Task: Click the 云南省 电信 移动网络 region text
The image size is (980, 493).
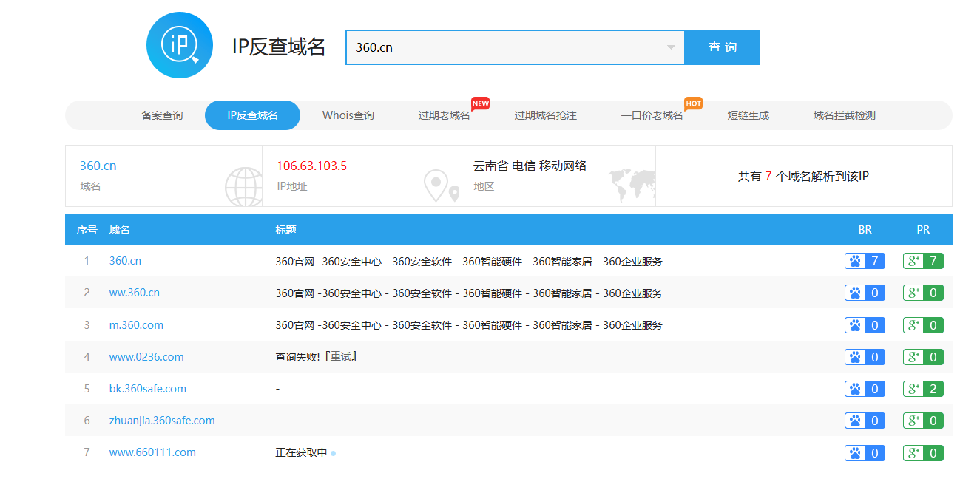Action: 530,166
